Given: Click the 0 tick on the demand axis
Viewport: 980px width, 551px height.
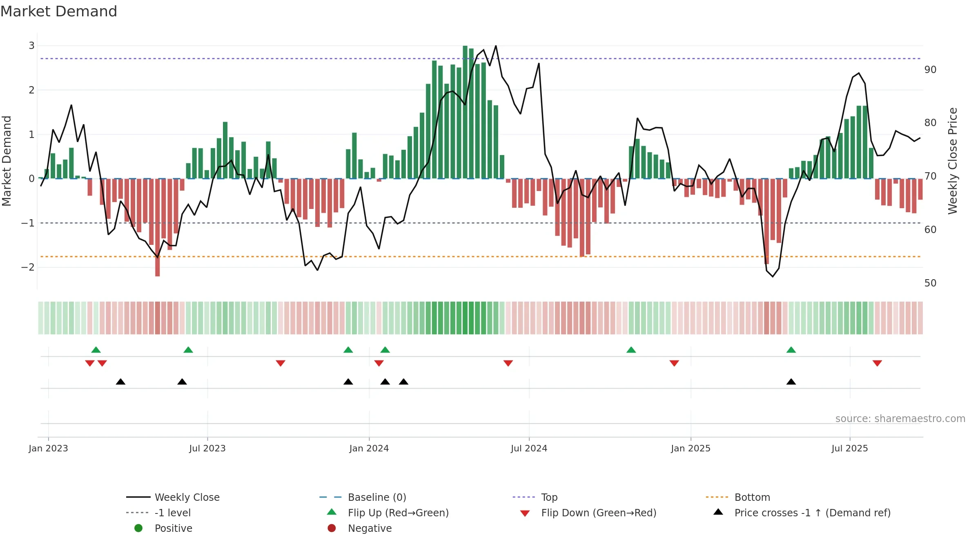Looking at the screenshot, I should [x=31, y=178].
